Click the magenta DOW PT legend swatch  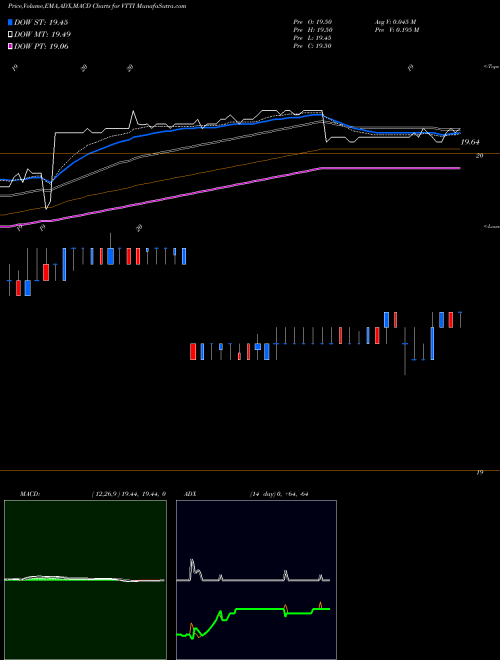point(10,46)
